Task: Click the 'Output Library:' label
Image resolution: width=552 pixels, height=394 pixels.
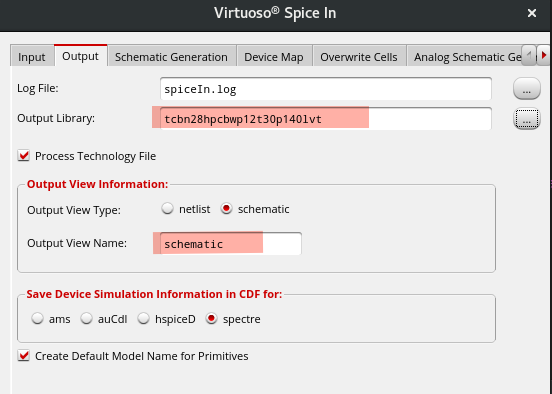Action: [x=56, y=118]
